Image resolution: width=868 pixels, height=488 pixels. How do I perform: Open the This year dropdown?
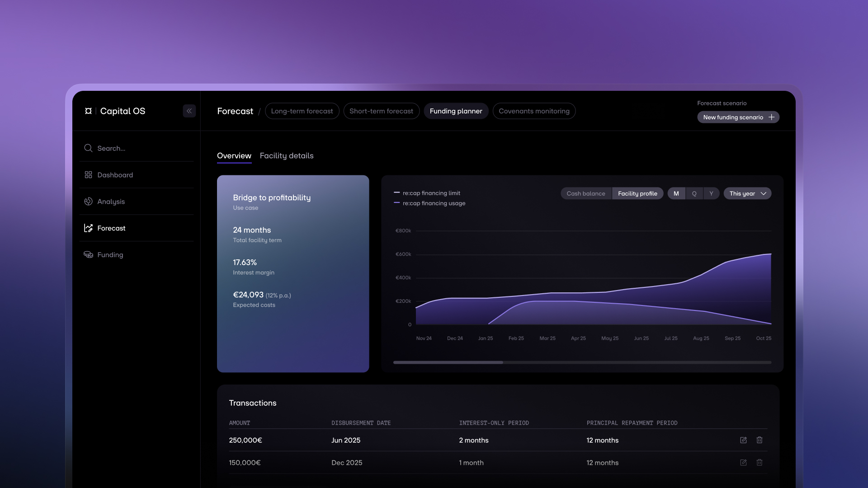[747, 193]
